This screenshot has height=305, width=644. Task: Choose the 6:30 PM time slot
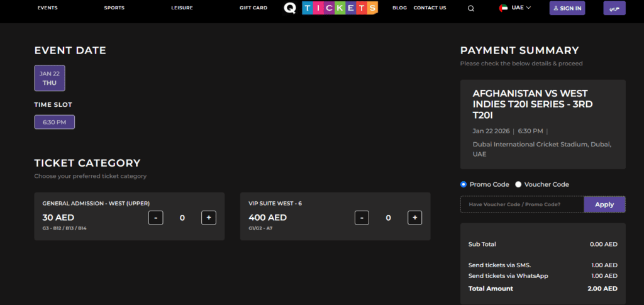click(x=55, y=122)
